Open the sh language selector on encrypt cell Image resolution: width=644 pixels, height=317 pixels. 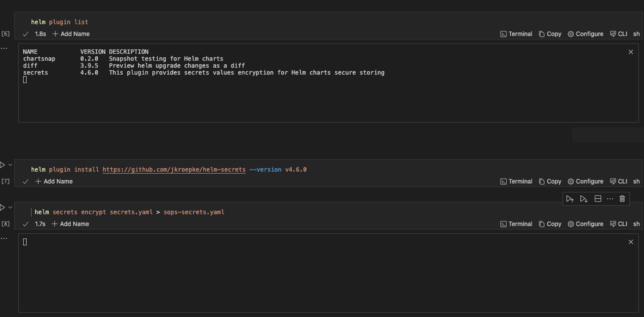pyautogui.click(x=636, y=224)
